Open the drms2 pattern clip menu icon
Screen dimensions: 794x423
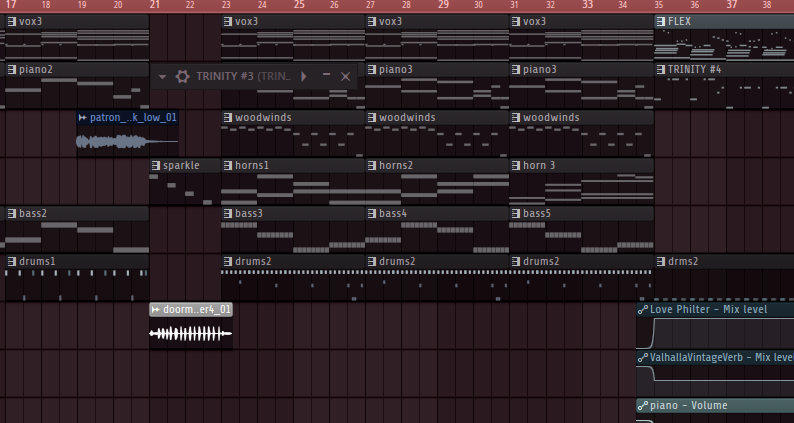tap(660, 262)
